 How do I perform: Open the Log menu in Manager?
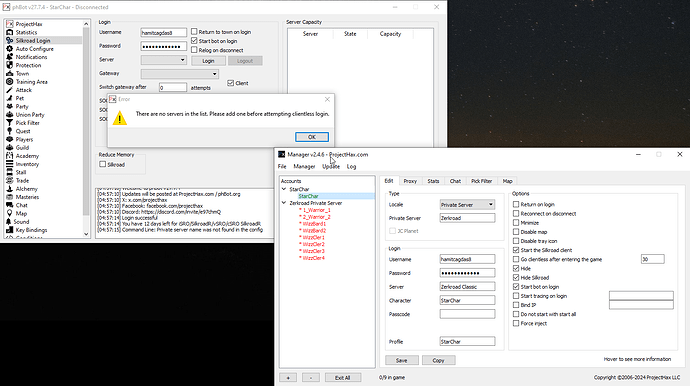351,166
